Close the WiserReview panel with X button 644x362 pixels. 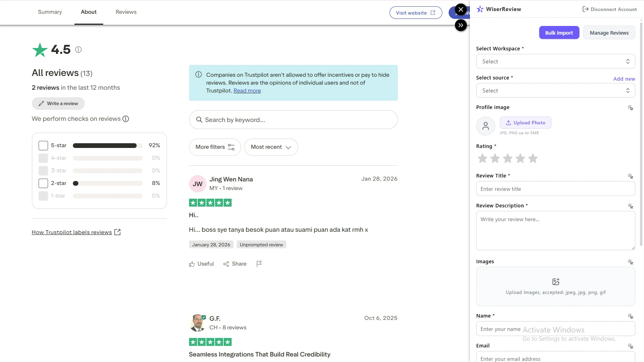(x=461, y=9)
